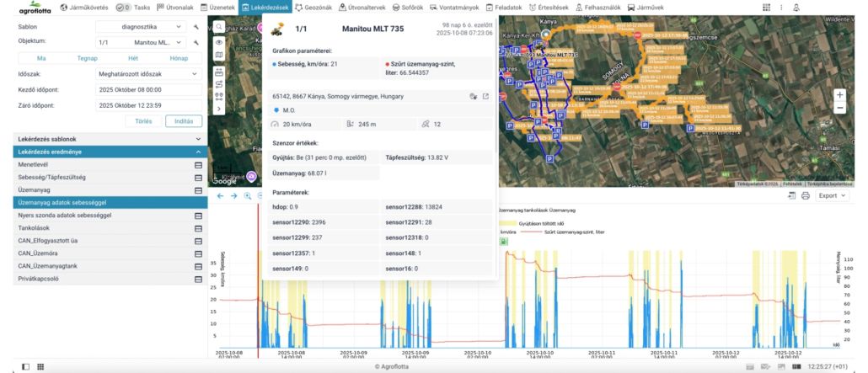
Task: Click the wrench icon next to Sablon
Action: coord(196,27)
